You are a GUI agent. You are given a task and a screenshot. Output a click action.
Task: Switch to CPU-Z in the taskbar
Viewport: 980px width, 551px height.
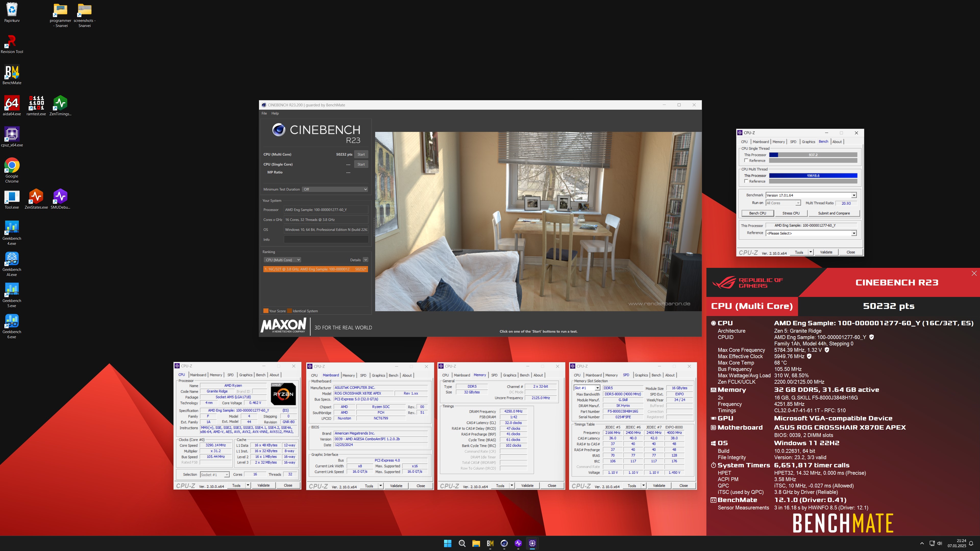[532, 543]
